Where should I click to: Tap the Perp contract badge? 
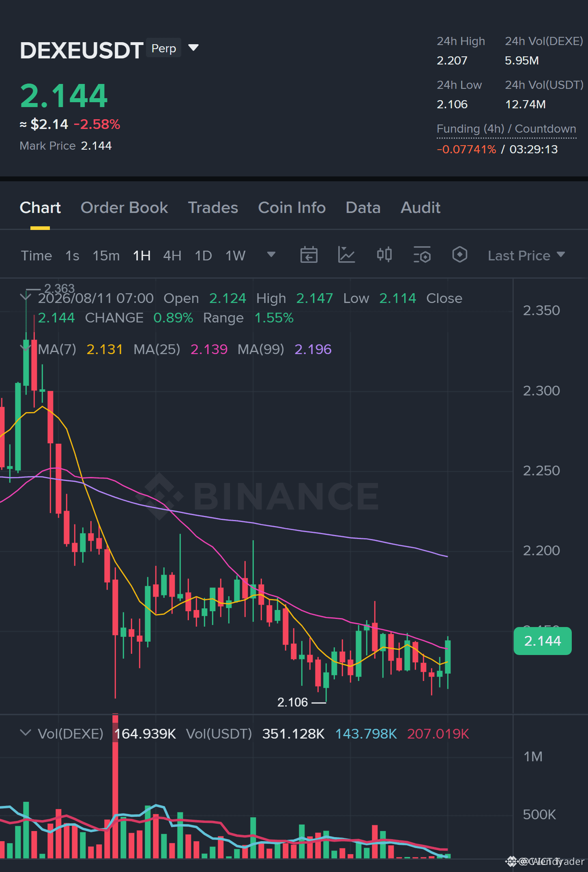[163, 48]
